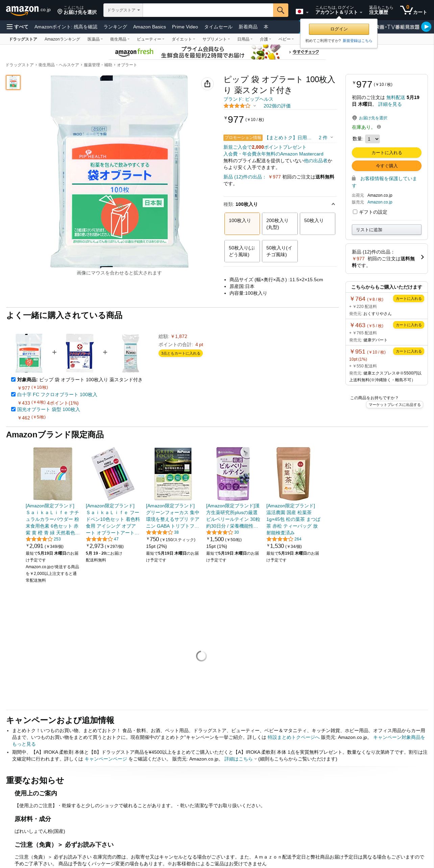Image resolution: width=434 pixels, height=868 pixels.
Task: Uncheck 白十字 FC フクロオブラート bundle checkbox
Action: 13,394
